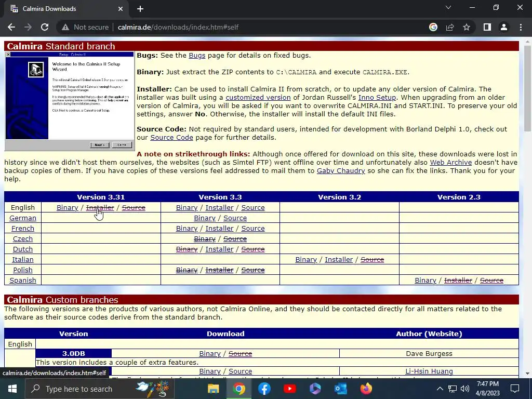Expand the tab search chevron

point(448,7)
